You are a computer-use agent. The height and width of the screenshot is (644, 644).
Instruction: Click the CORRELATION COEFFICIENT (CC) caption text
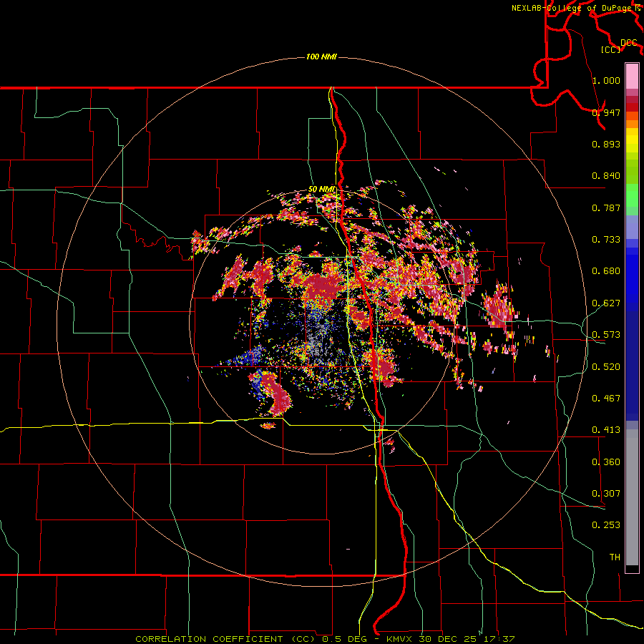coord(225,639)
